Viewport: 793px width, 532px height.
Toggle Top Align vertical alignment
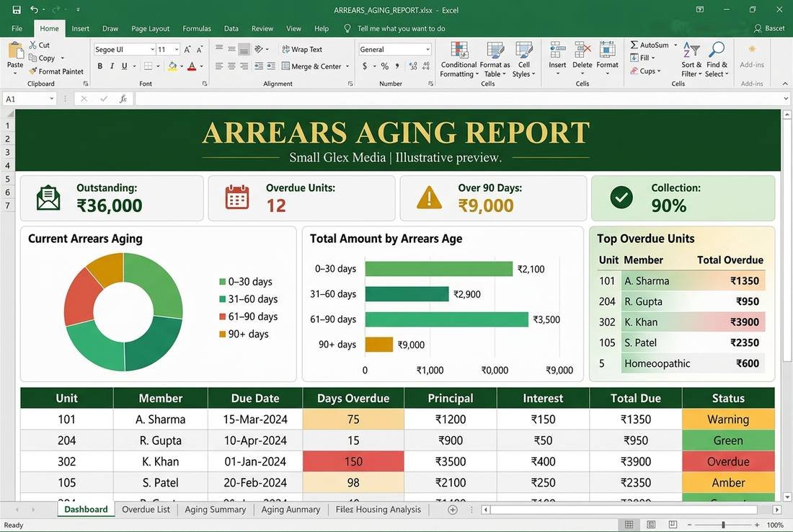(x=219, y=48)
